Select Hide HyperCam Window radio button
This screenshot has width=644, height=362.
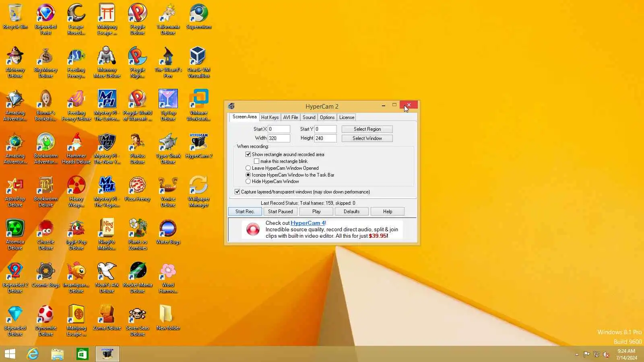tap(248, 181)
